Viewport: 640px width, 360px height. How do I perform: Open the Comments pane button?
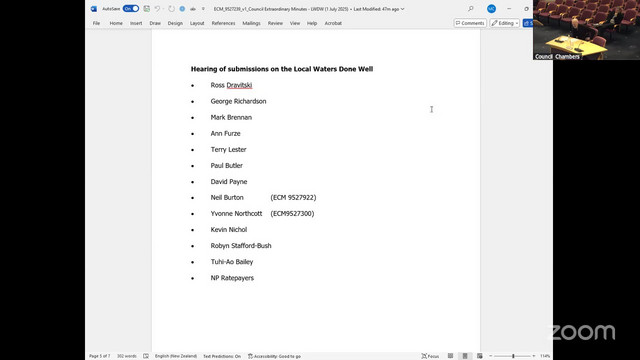click(470, 23)
